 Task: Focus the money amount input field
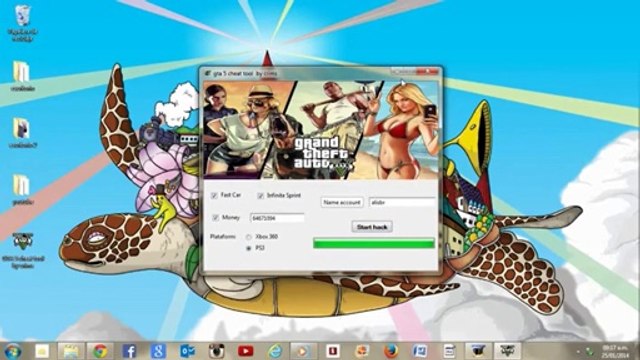point(277,218)
